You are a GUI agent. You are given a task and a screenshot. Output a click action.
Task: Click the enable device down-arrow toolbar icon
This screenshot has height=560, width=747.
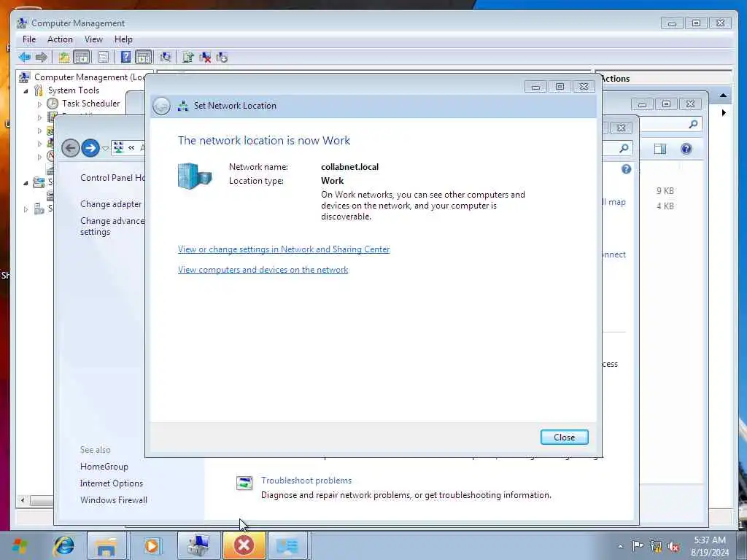click(222, 58)
